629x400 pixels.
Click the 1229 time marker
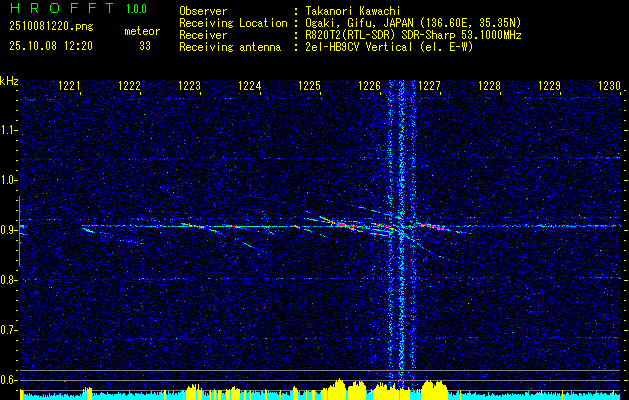[x=549, y=86]
